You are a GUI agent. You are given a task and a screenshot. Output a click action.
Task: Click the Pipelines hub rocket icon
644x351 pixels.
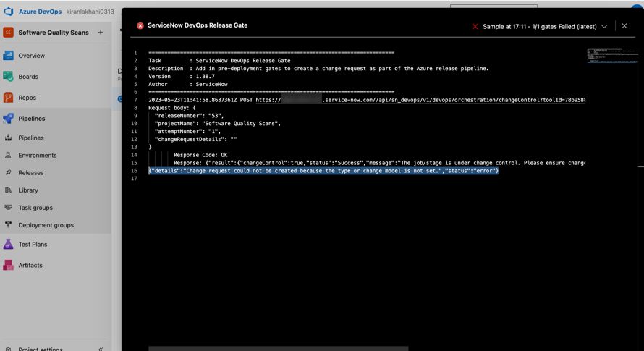tap(8, 119)
